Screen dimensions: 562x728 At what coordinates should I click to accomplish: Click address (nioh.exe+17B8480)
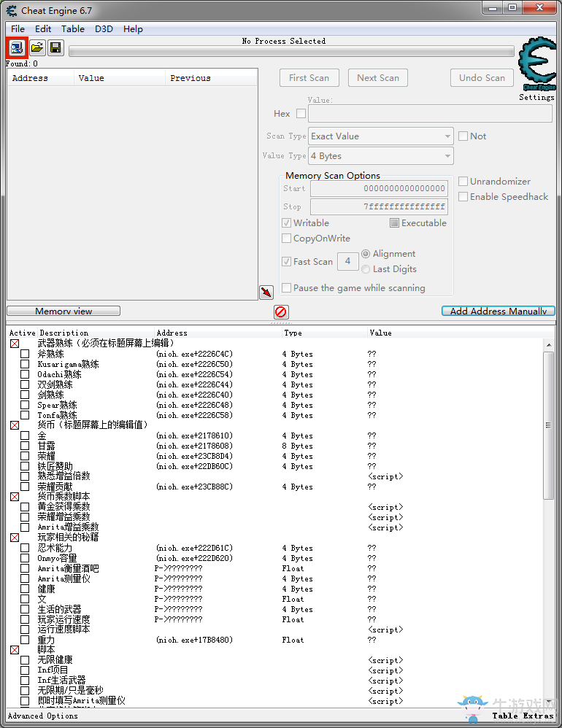(195, 640)
